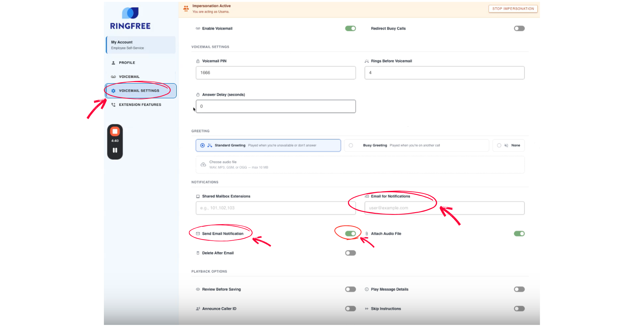The height and width of the screenshot is (327, 644).
Task: Open Extension Features in the sidebar
Action: coord(140,105)
